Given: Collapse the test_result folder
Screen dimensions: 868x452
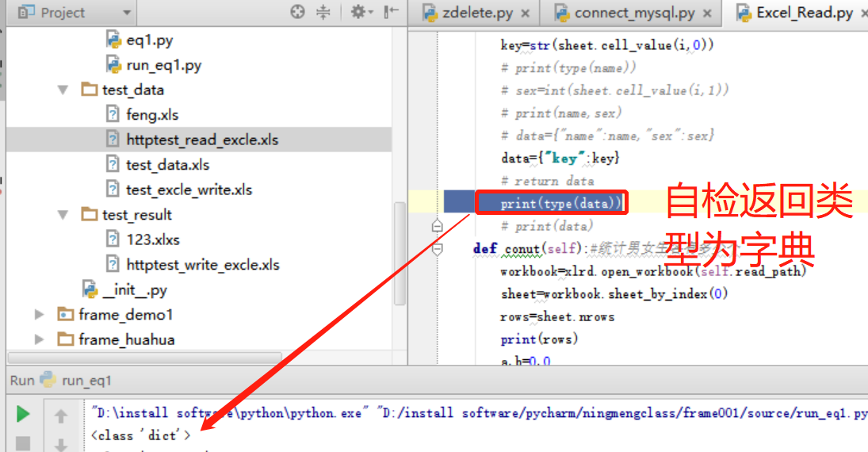Looking at the screenshot, I should (63, 215).
